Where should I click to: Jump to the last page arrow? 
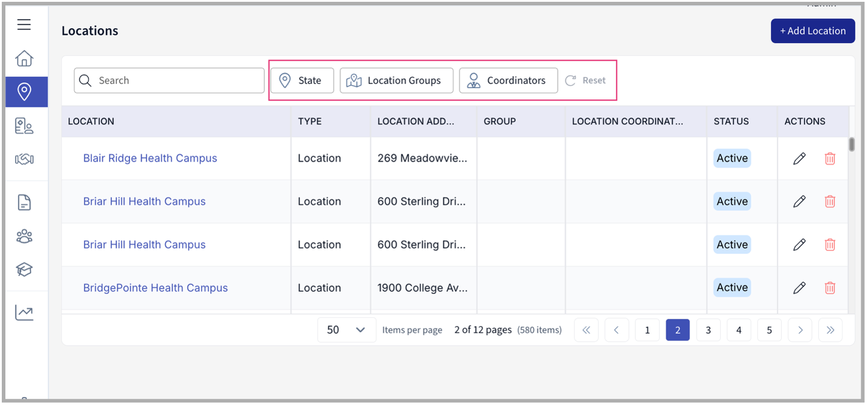pyautogui.click(x=830, y=330)
